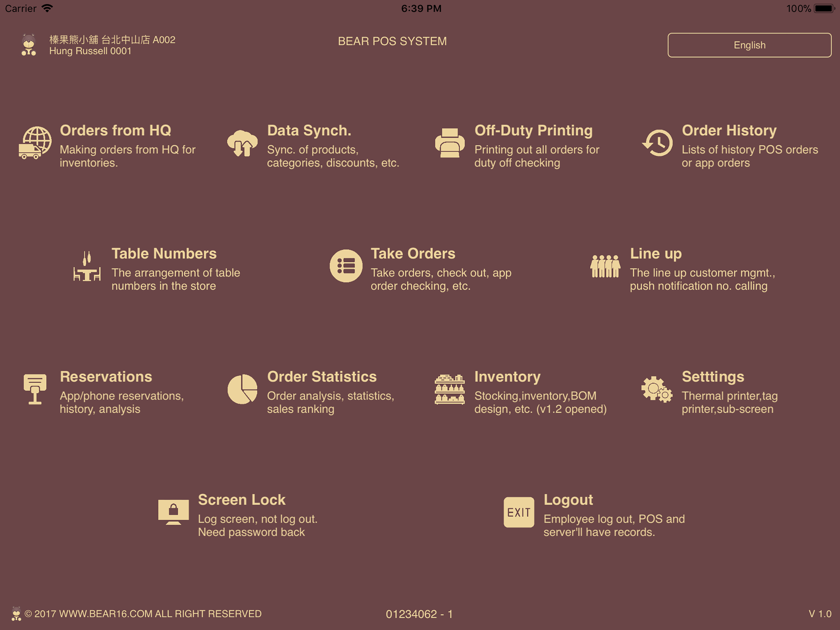Click the device number 01234062 - 1
This screenshot has width=840, height=630.
coord(419,614)
